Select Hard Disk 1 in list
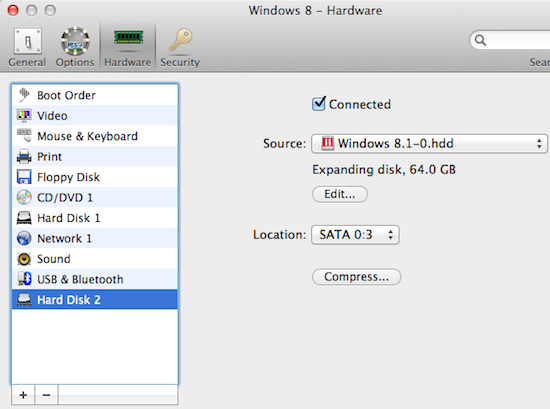 [95, 218]
